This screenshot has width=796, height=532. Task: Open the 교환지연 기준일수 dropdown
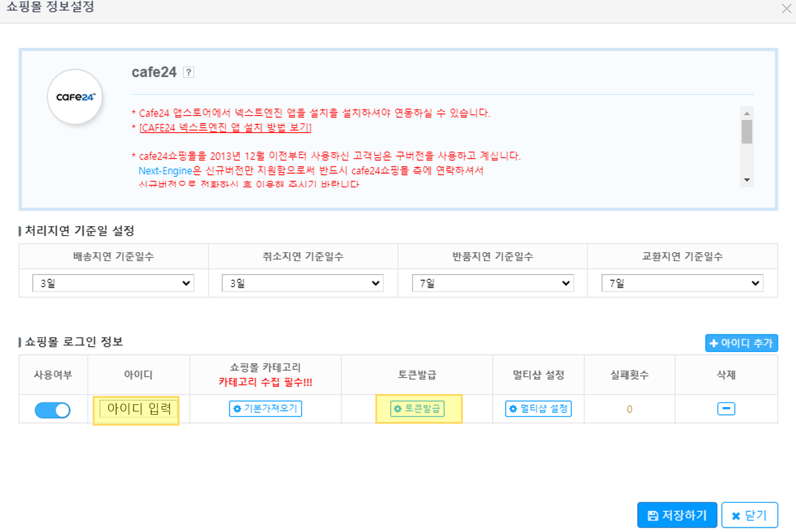point(682,283)
